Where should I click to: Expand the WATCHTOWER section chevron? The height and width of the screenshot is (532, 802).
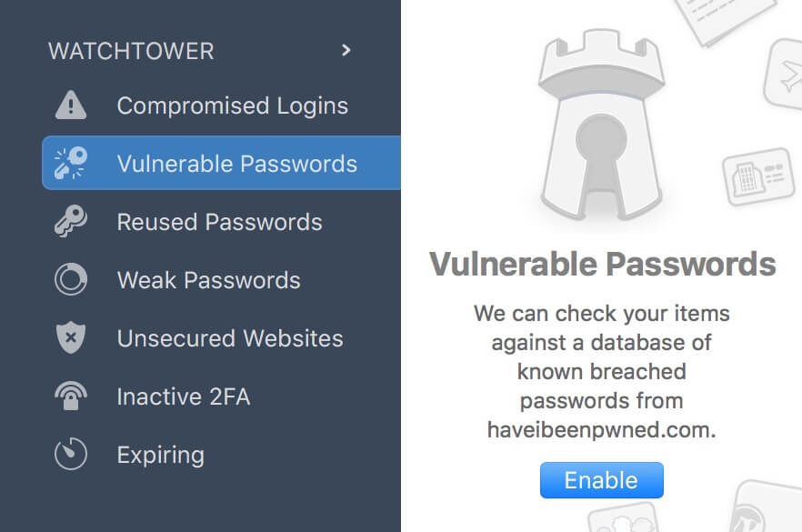tap(346, 51)
